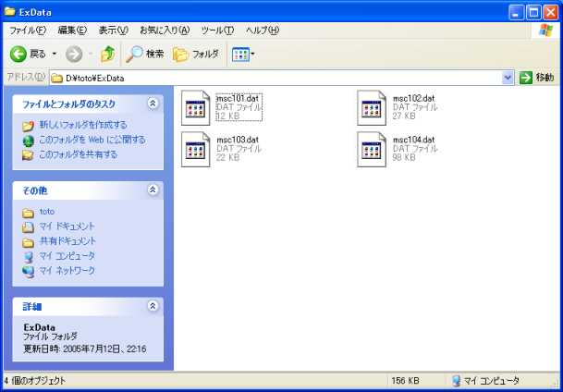Click the msc101.dat file name

(238, 98)
